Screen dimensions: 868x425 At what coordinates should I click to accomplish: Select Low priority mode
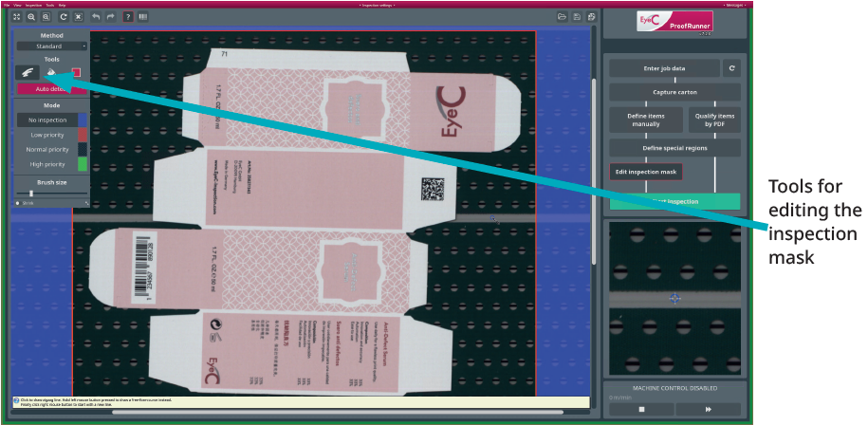pyautogui.click(x=47, y=135)
